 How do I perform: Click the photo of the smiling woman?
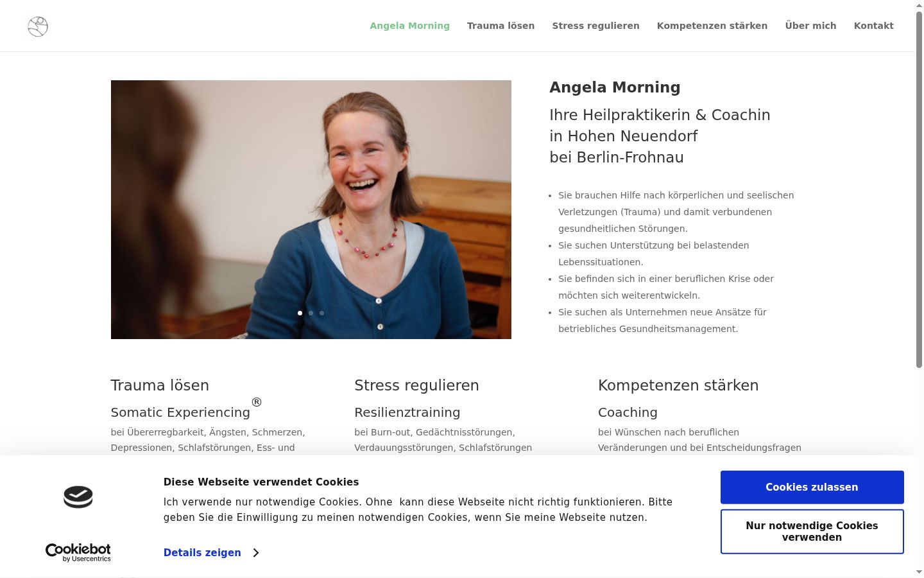click(311, 209)
